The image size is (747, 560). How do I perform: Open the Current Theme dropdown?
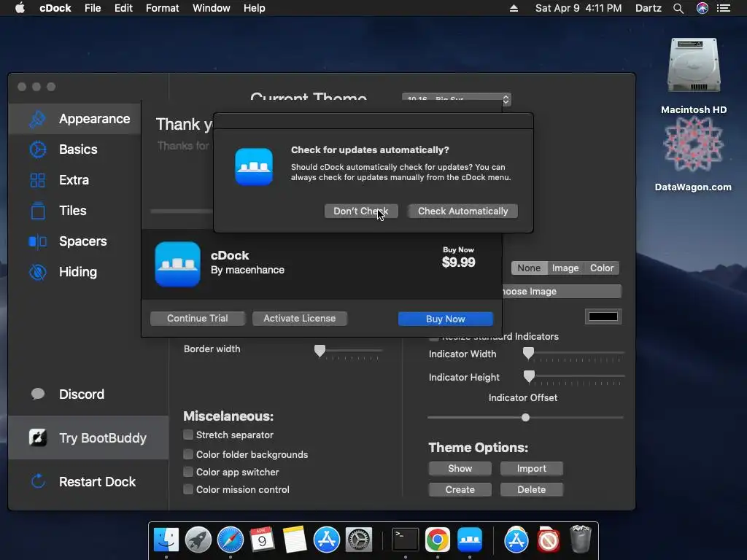point(457,99)
